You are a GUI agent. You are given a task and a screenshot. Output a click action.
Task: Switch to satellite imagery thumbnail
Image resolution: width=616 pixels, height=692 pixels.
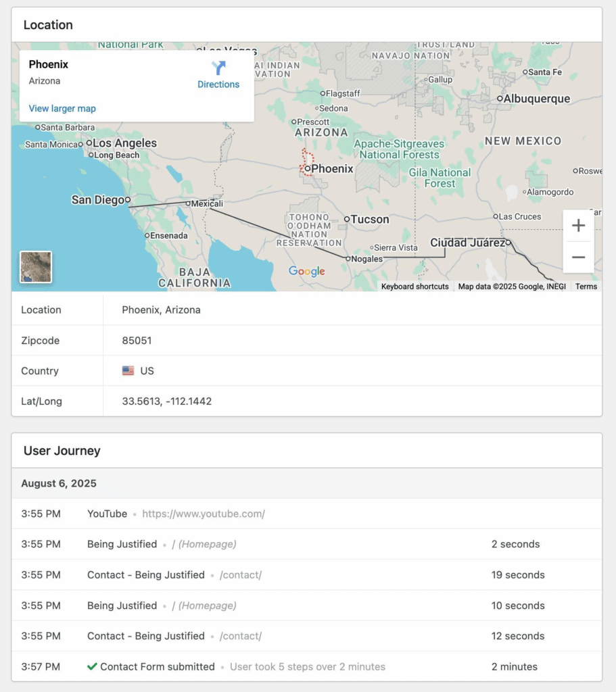click(x=36, y=267)
